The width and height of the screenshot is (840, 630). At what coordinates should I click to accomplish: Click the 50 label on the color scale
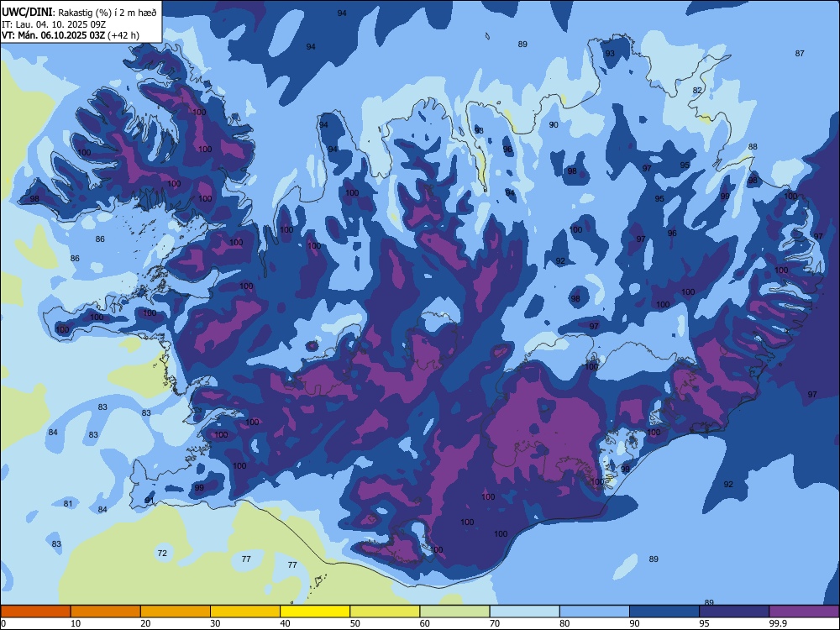coord(355,623)
